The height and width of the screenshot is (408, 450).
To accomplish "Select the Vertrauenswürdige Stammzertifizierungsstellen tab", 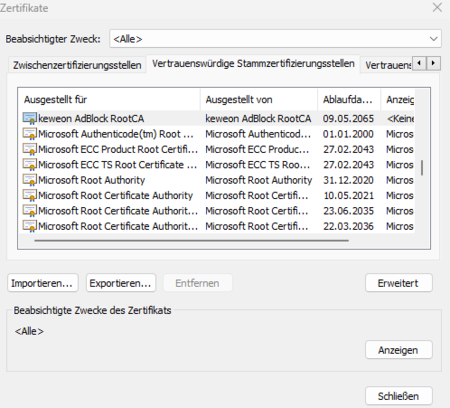I will 253,64.
